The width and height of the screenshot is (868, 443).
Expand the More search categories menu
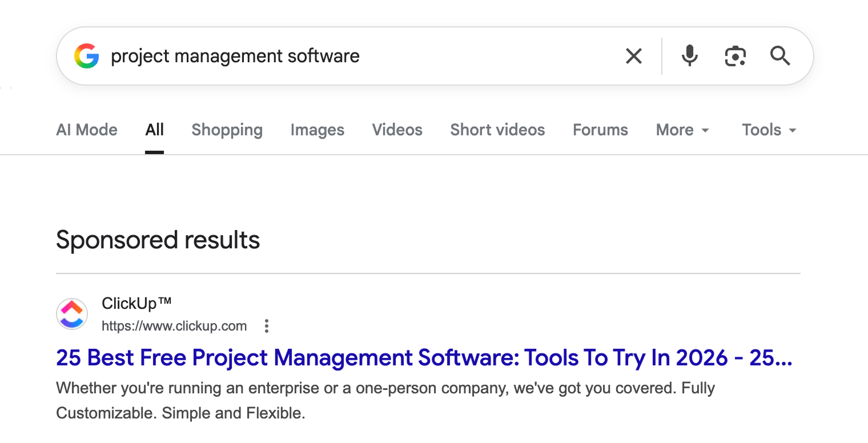pos(682,130)
